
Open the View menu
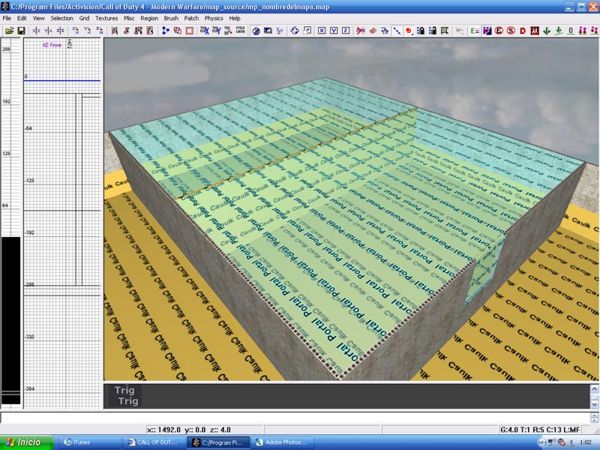[39, 18]
